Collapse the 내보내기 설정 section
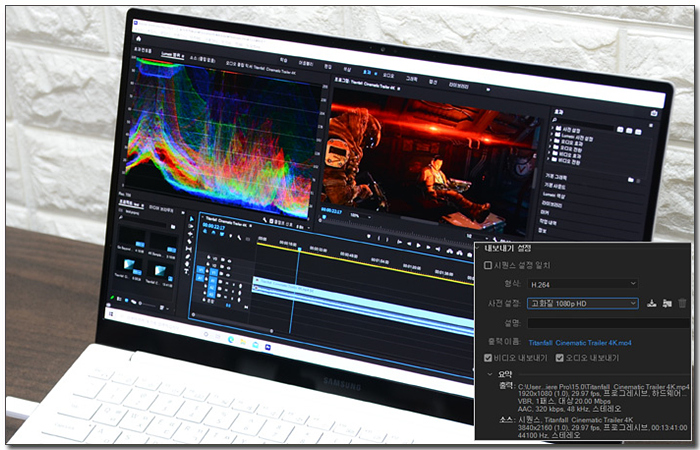Image resolution: width=700 pixels, height=450 pixels. [478, 249]
